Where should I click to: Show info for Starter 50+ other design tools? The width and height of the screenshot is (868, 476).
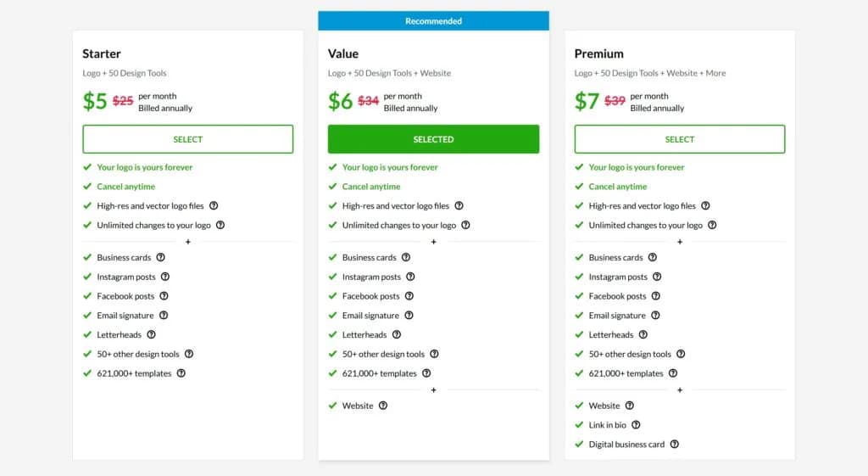point(189,354)
